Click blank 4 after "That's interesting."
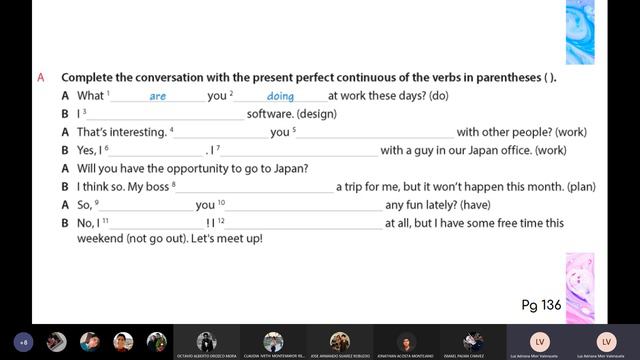 (x=221, y=133)
